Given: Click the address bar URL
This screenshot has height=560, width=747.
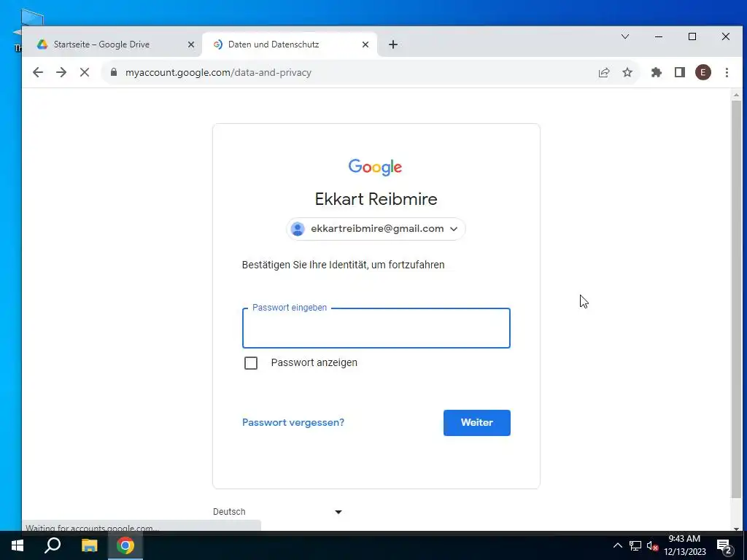Looking at the screenshot, I should point(218,72).
